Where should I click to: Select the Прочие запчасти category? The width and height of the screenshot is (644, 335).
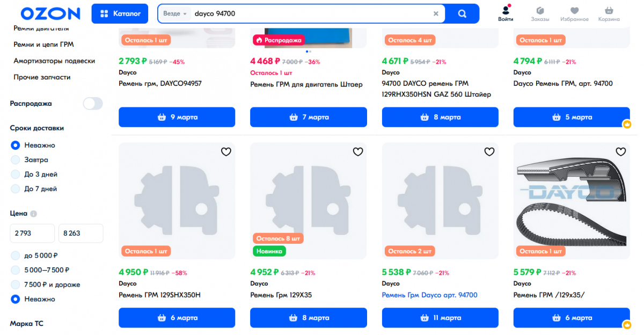coord(42,77)
